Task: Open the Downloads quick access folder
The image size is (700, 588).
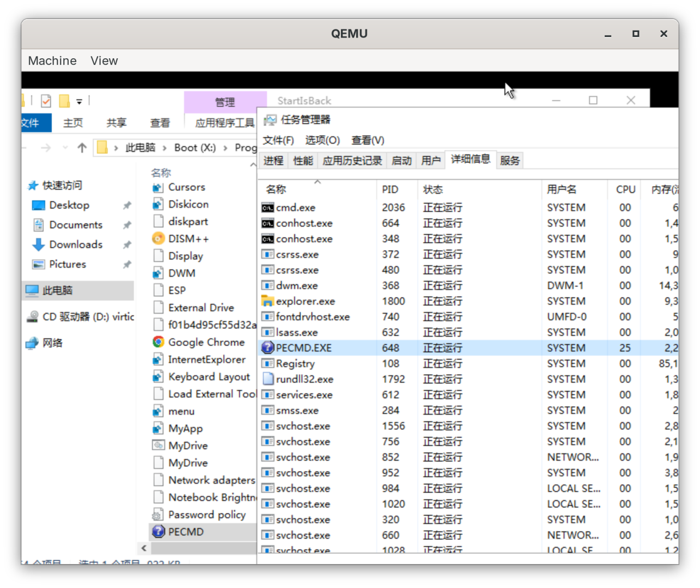Action: (75, 244)
